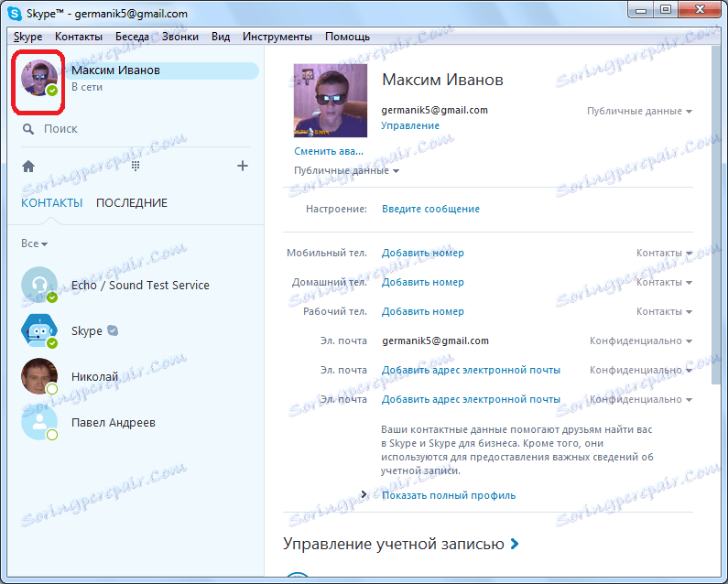Open the Инструменты menu
This screenshot has width=728, height=584.
[277, 37]
